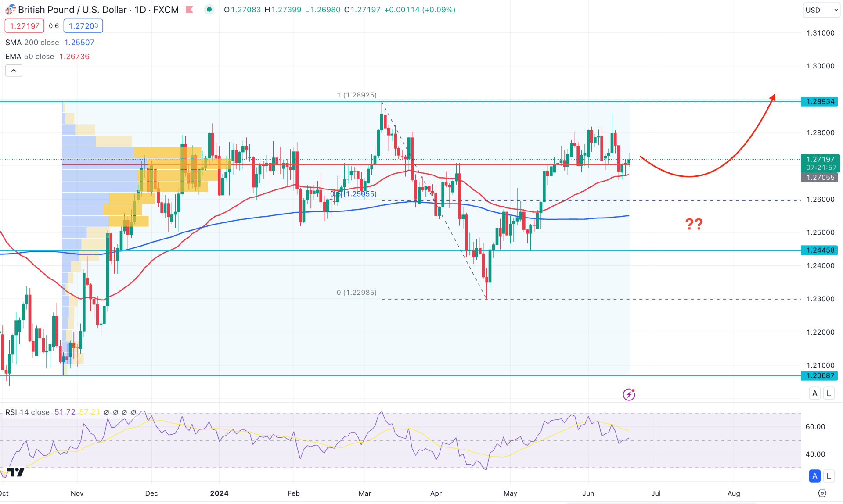Click the Aug label on time axis
Image resolution: width=843 pixels, height=504 pixels.
coord(734,493)
